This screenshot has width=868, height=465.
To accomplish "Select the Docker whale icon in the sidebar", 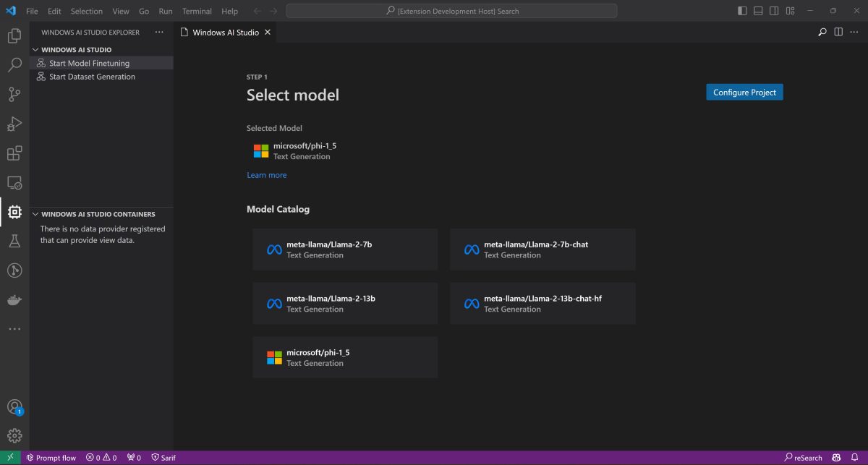I will 14,299.
